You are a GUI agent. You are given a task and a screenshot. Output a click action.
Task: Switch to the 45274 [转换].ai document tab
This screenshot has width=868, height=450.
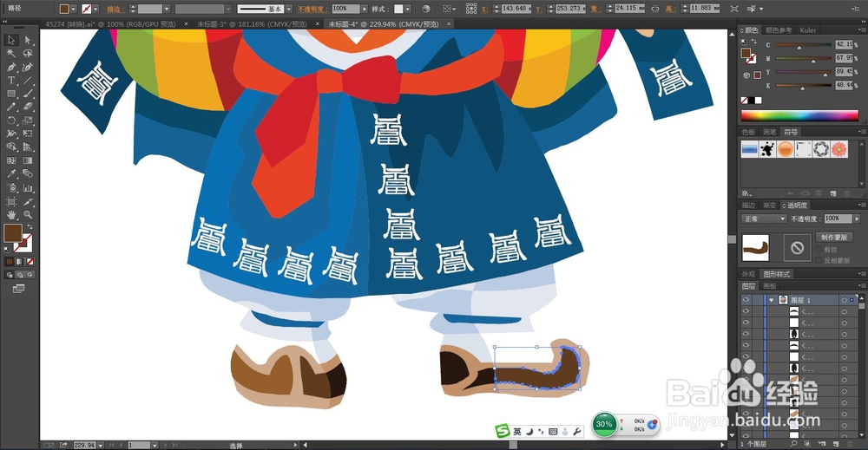(109, 23)
